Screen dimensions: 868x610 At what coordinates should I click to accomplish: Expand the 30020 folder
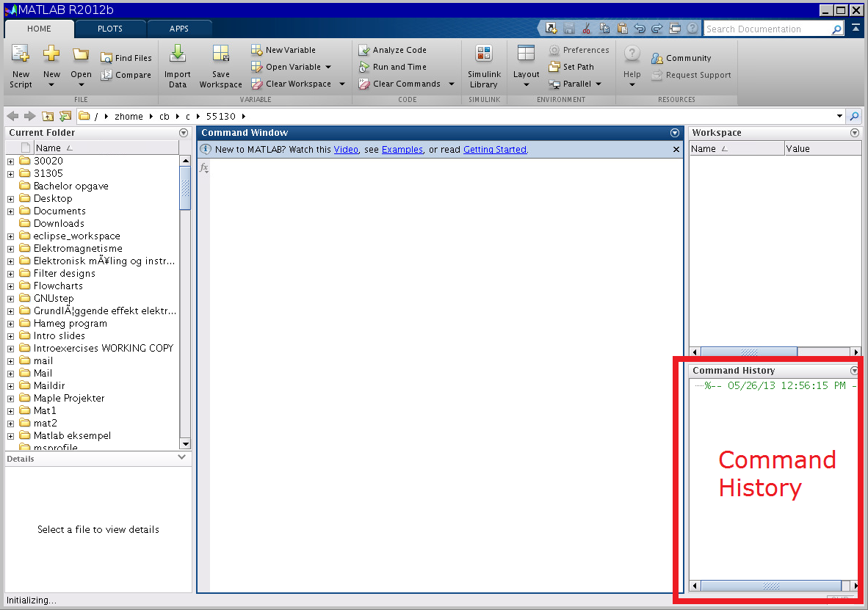[x=10, y=161]
